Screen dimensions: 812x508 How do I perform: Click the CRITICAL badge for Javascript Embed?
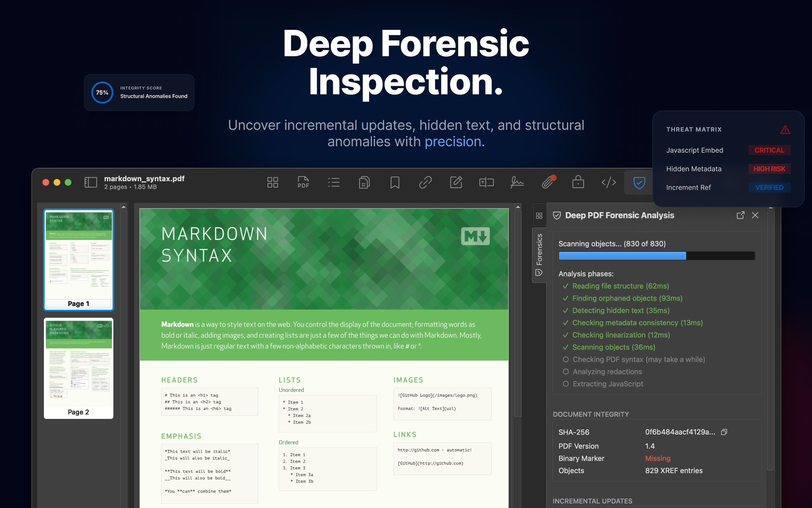pos(769,150)
